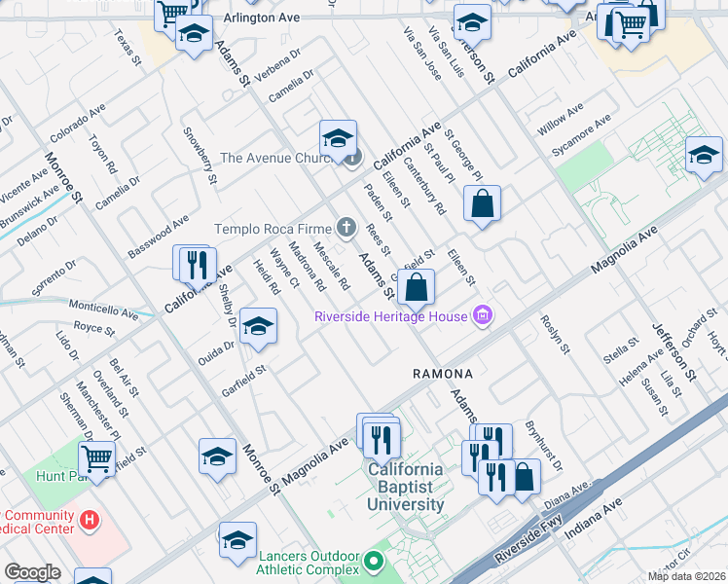Click the Heidi Rd label
The height and width of the screenshot is (584, 728).
(x=267, y=277)
